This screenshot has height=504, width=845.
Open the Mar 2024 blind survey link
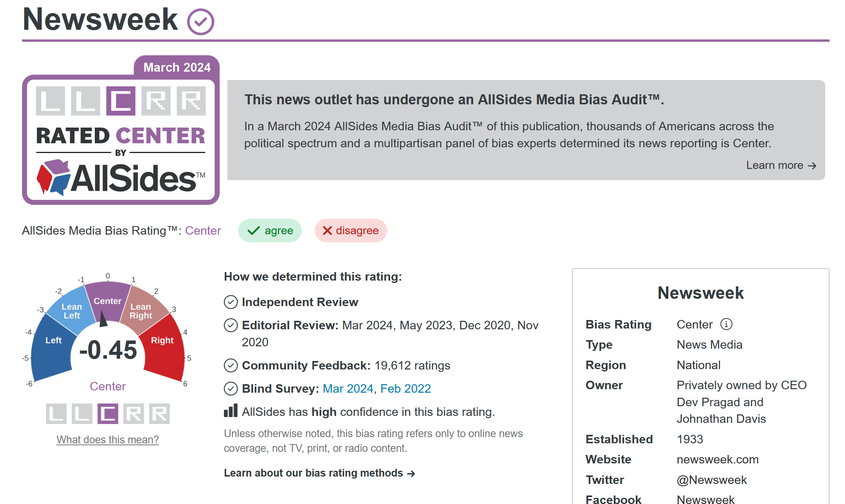tap(348, 389)
